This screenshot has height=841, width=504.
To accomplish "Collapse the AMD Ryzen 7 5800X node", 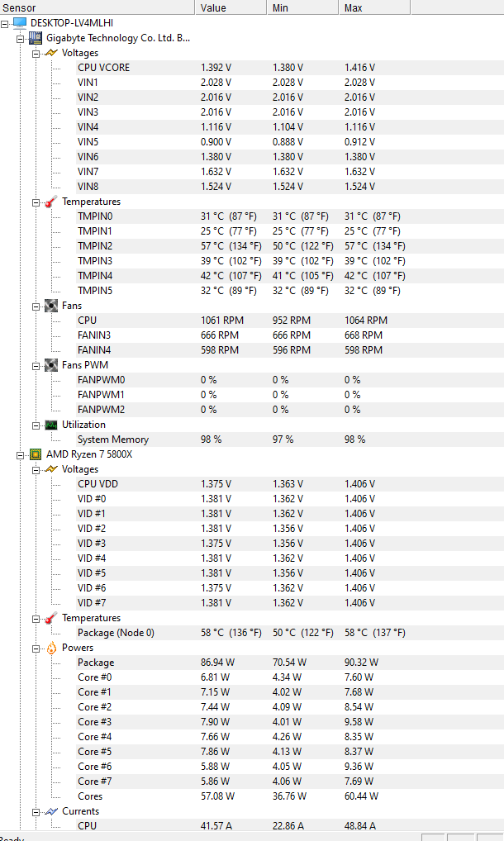I will pos(21,455).
